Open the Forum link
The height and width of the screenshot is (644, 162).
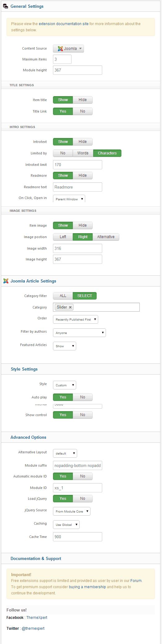point(136,581)
